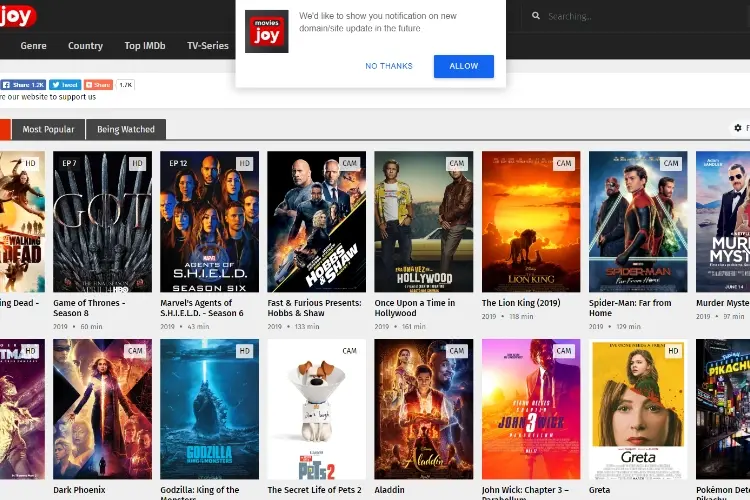Open the Game of Thrones poster
The height and width of the screenshot is (500, 750).
pyautogui.click(x=102, y=222)
